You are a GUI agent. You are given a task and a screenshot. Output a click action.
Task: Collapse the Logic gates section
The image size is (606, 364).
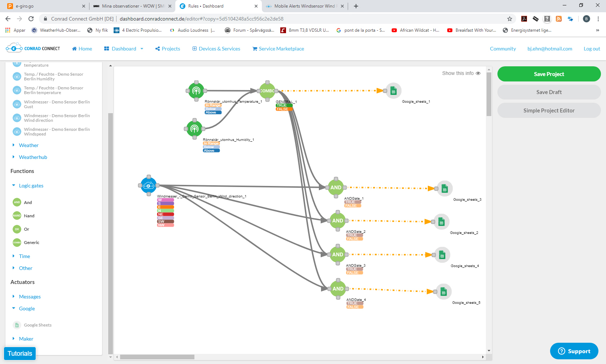click(31, 186)
